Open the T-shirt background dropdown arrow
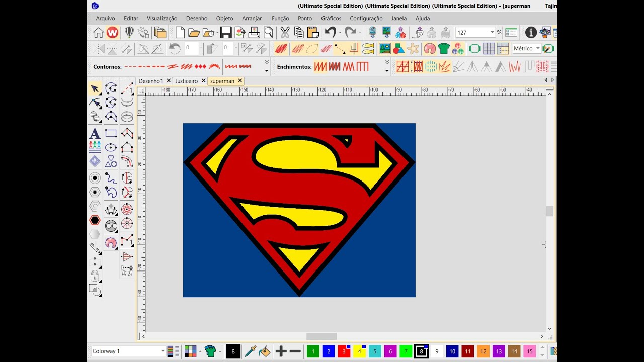Screen dimensions: 644x362 pyautogui.click(x=220, y=351)
